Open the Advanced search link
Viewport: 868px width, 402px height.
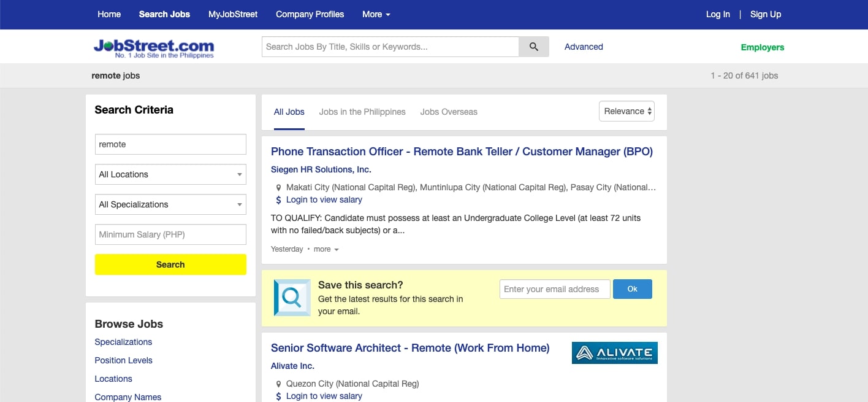click(x=584, y=47)
